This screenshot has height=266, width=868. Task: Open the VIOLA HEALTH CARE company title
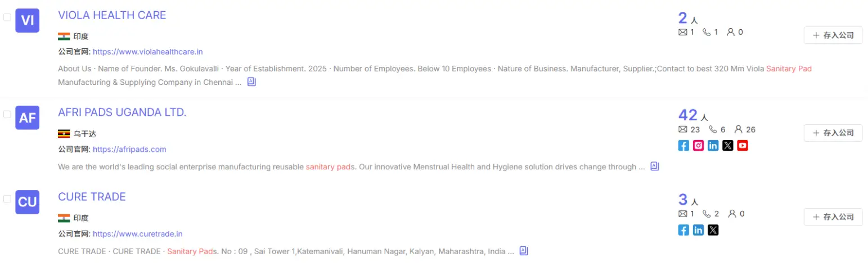point(112,15)
